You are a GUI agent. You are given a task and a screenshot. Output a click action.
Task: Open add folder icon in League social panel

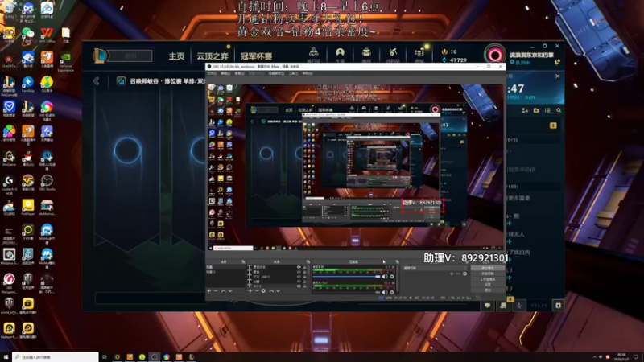536,110
